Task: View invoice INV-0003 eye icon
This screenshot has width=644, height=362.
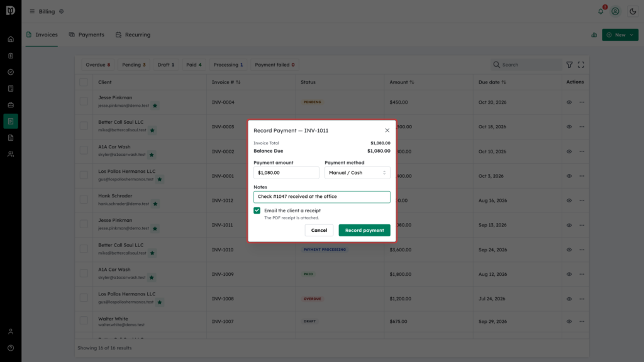Action: tap(569, 127)
